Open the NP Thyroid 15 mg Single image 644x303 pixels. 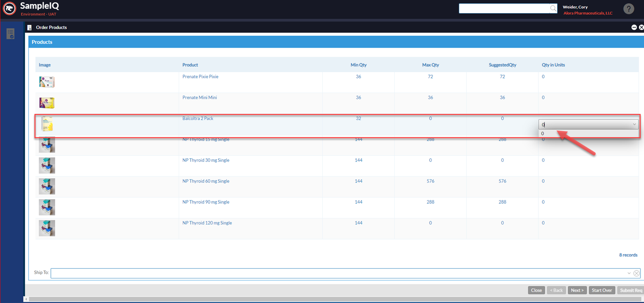(47, 145)
